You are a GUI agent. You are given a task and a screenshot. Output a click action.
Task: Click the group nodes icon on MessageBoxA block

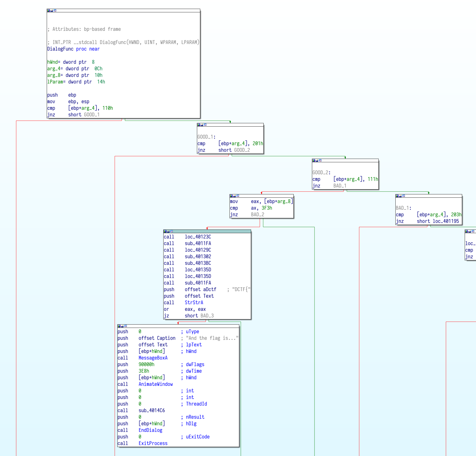(126, 326)
